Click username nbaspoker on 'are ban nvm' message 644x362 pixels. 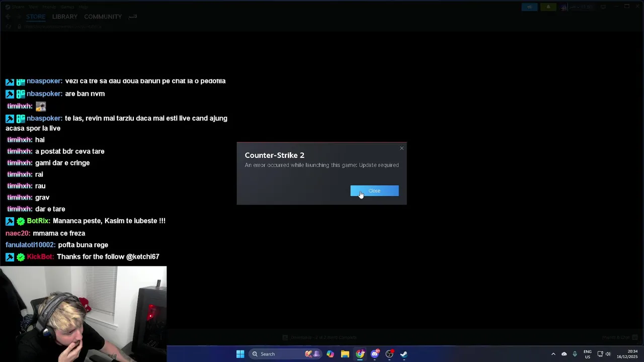coord(44,94)
